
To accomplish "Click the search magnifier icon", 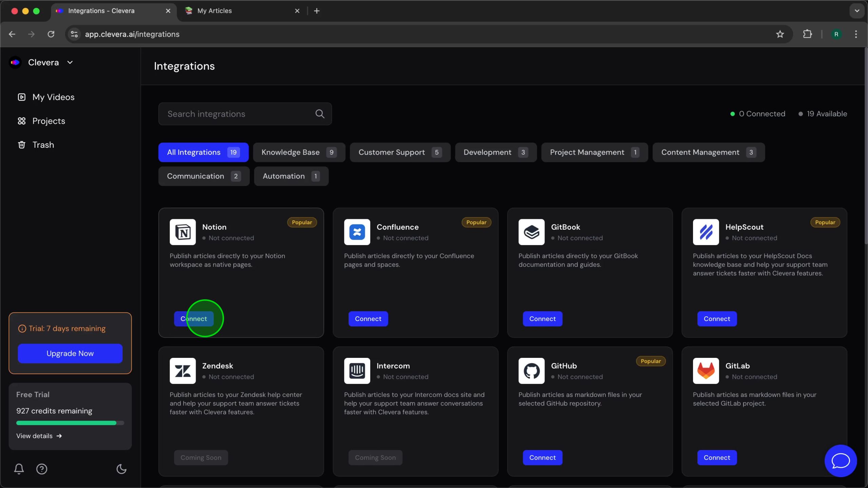I will pyautogui.click(x=320, y=114).
